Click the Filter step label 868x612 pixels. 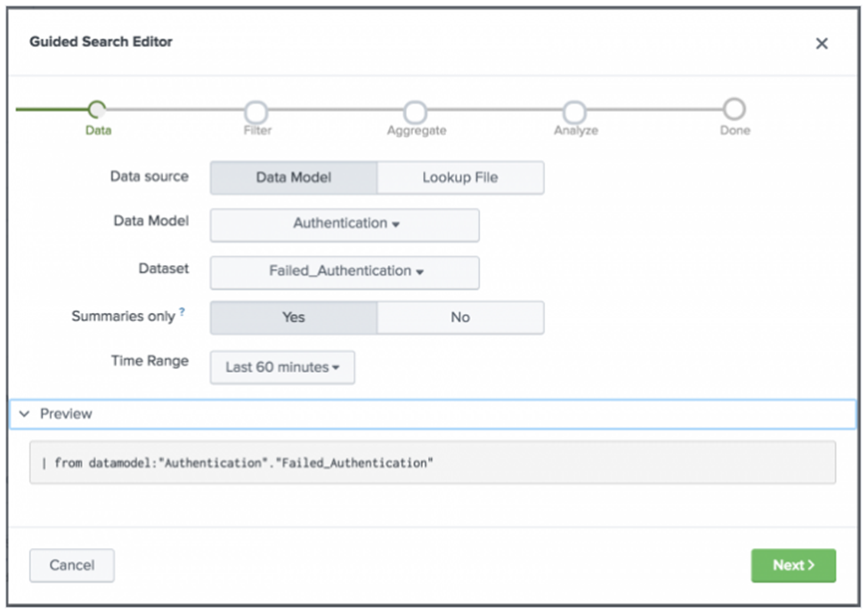257,131
